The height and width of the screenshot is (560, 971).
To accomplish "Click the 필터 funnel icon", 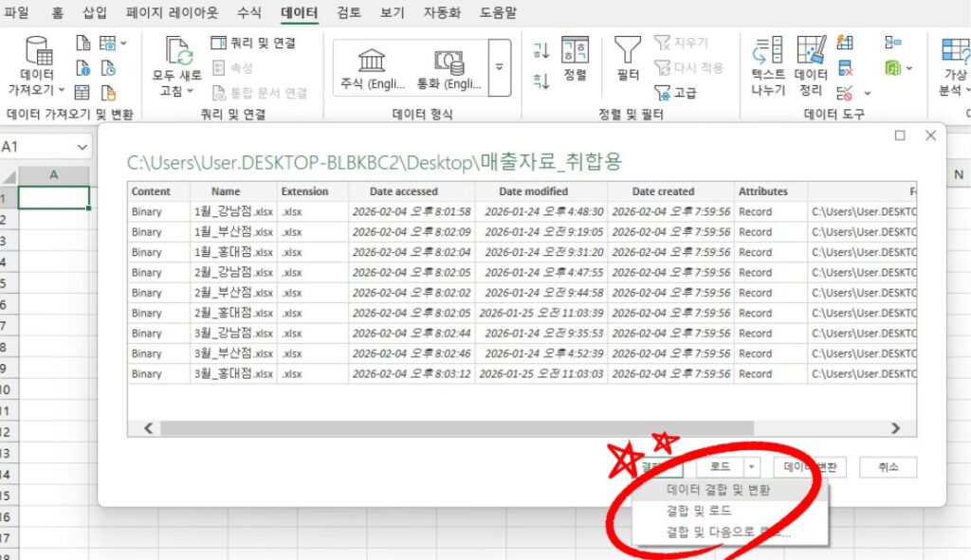I will tap(627, 51).
